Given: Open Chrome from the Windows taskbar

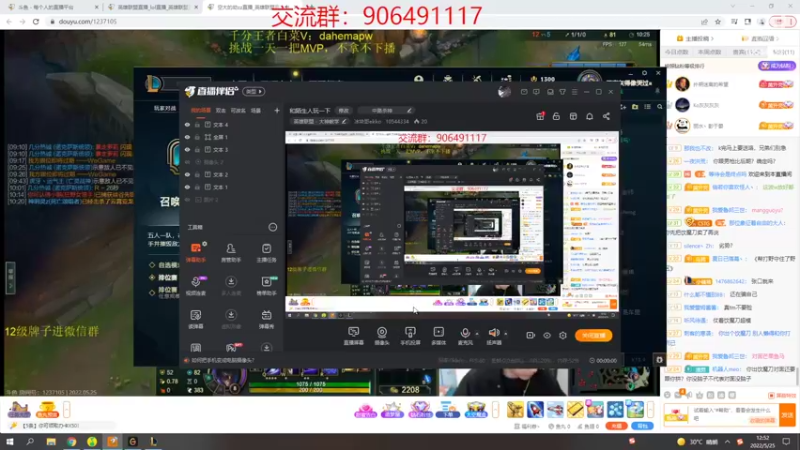Looking at the screenshot, I should pos(71,442).
